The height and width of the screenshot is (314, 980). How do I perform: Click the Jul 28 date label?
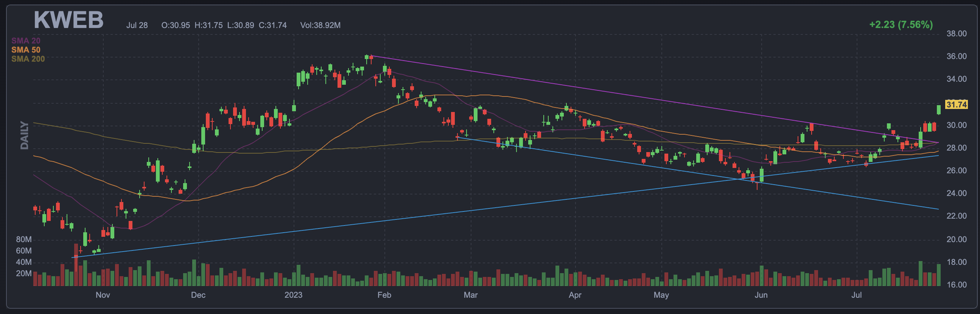[x=137, y=25]
